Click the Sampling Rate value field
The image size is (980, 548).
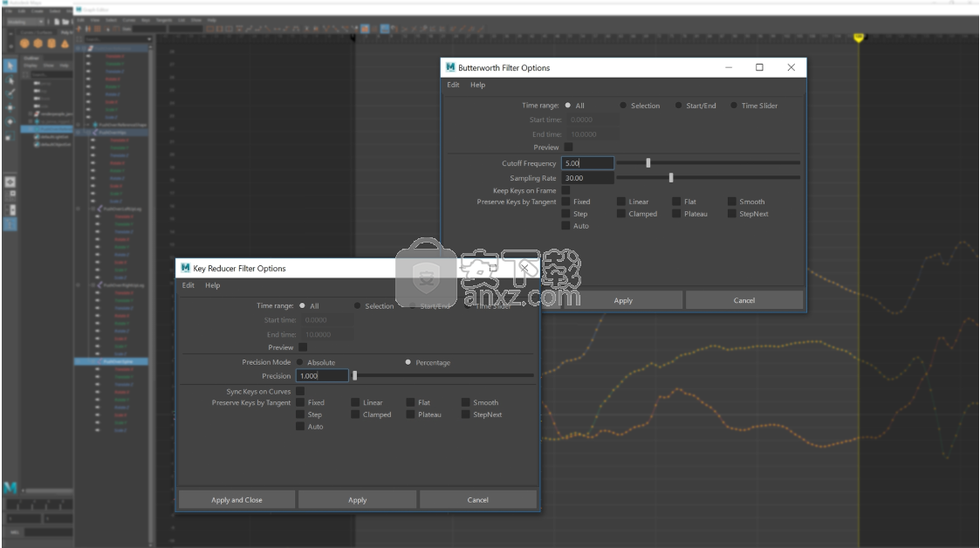[587, 178]
